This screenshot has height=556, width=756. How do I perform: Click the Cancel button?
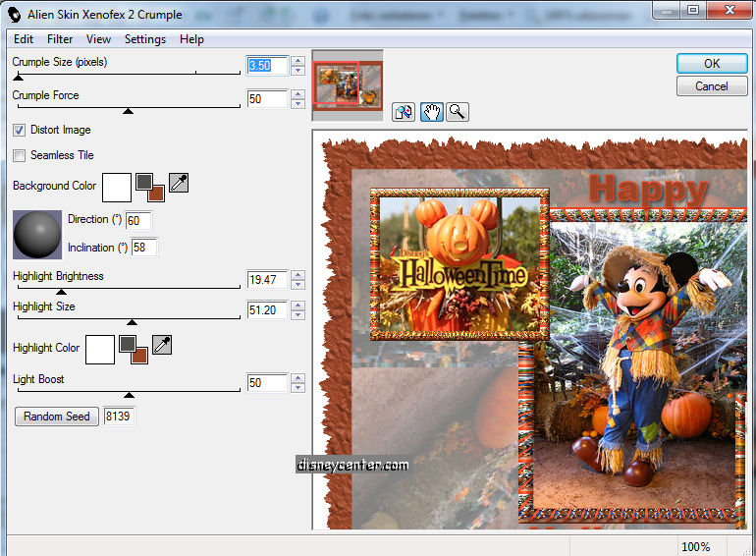click(x=712, y=86)
